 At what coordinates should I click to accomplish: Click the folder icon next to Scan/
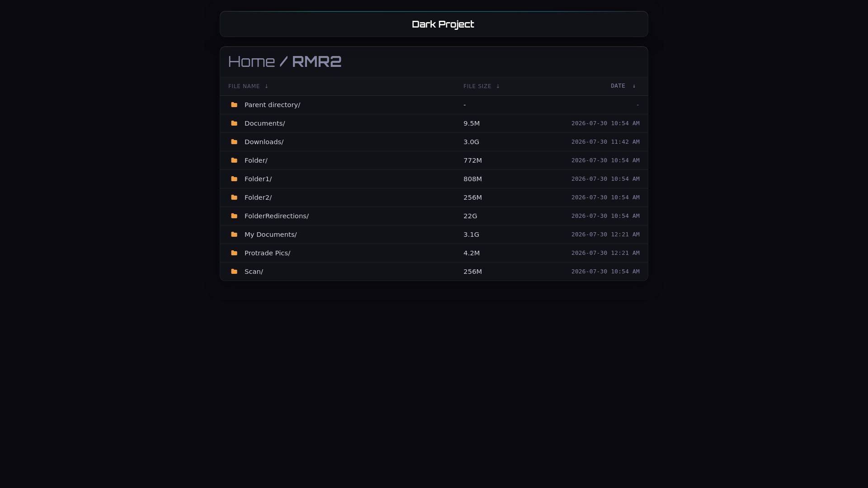(234, 272)
